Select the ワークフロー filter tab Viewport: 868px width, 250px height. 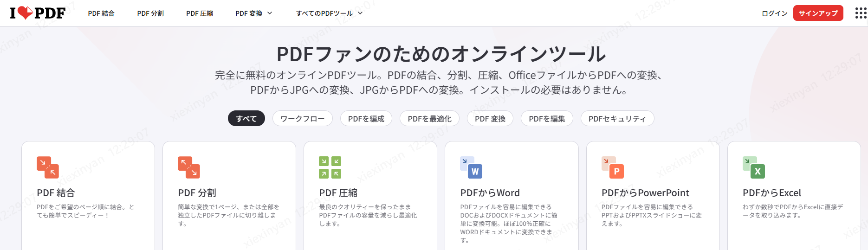[x=303, y=118]
